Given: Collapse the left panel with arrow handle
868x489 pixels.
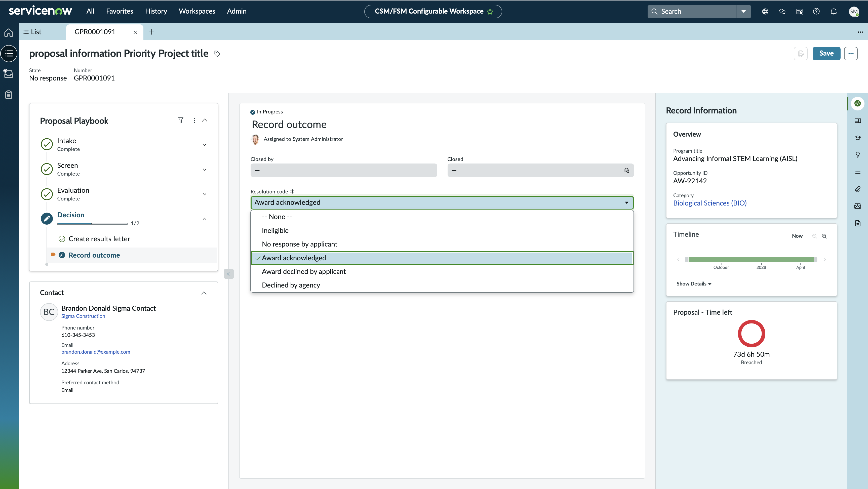Looking at the screenshot, I should pyautogui.click(x=228, y=274).
